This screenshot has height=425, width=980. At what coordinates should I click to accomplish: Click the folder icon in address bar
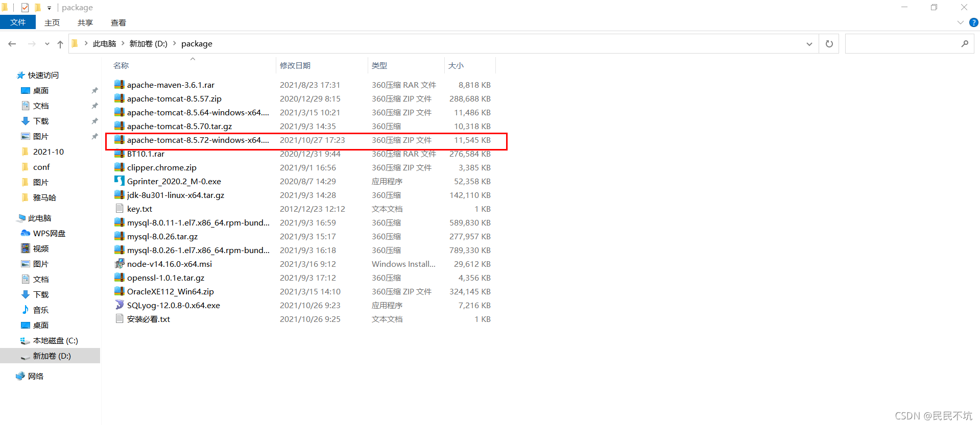tap(75, 43)
